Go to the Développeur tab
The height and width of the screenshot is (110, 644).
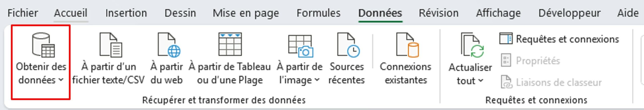pyautogui.click(x=569, y=13)
